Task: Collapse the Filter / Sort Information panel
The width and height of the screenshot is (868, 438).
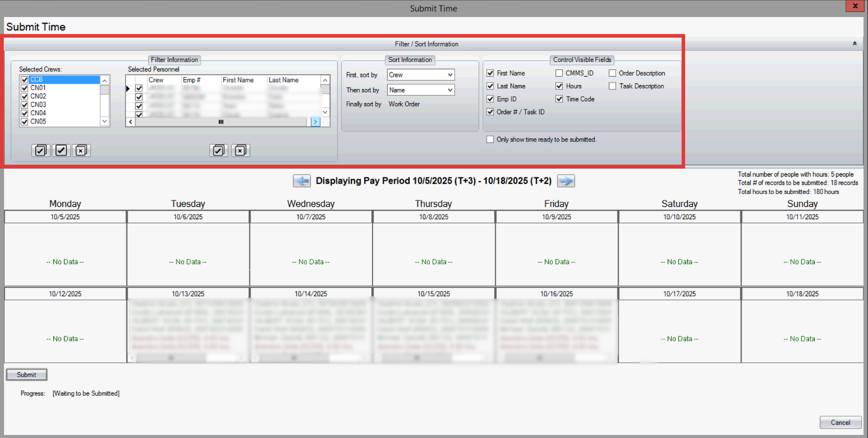Action: point(855,44)
